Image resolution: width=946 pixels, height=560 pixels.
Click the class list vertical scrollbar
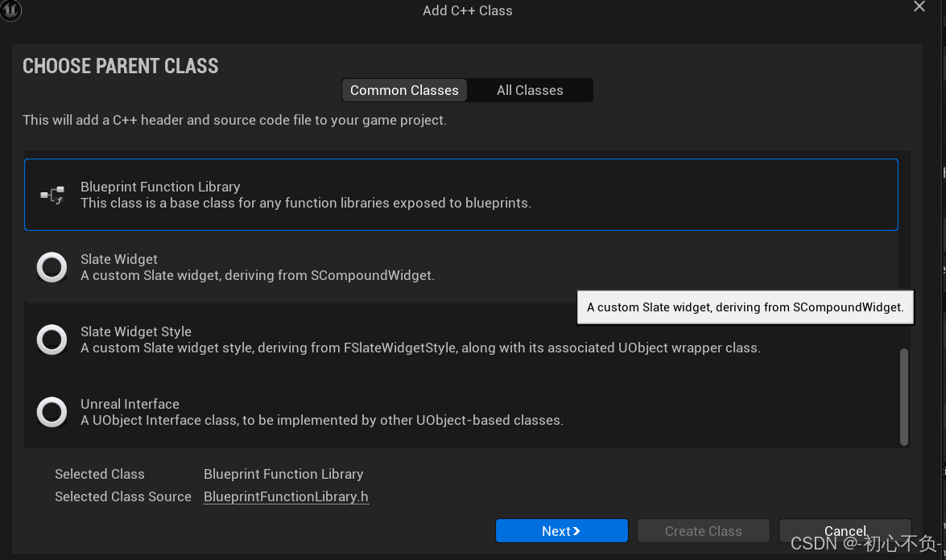903,396
